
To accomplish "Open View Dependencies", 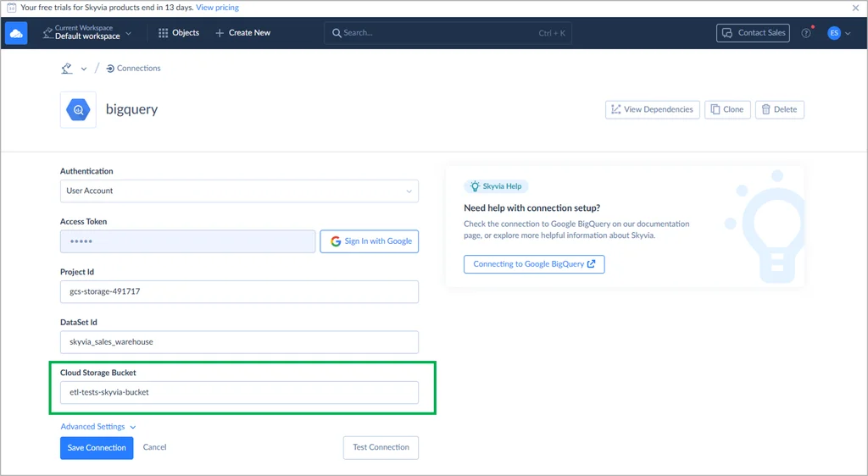I will [652, 109].
